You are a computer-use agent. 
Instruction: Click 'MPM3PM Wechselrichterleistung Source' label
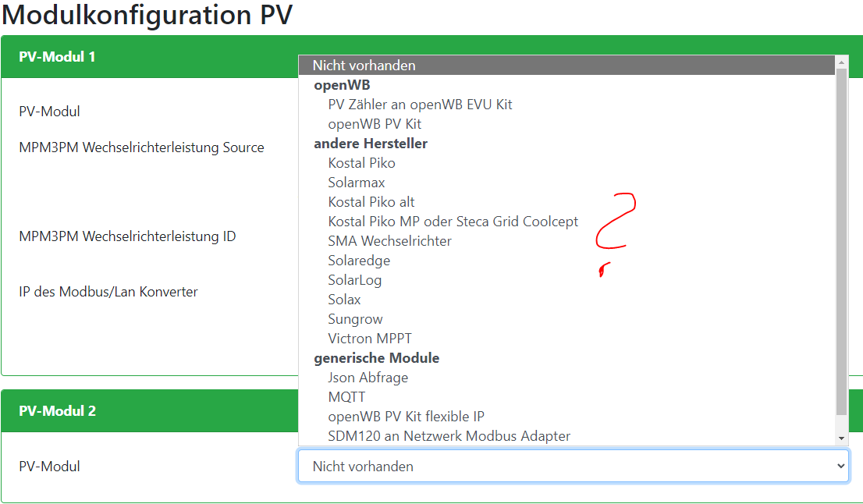point(141,147)
